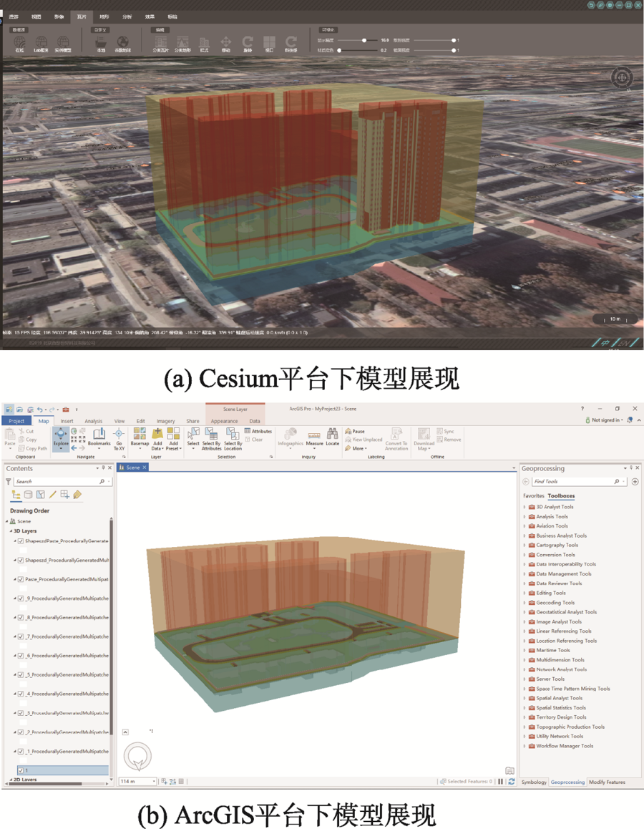This screenshot has width=644, height=829.
Task: Expand the 3D Analyst Tools toolbox
Action: coord(525,507)
